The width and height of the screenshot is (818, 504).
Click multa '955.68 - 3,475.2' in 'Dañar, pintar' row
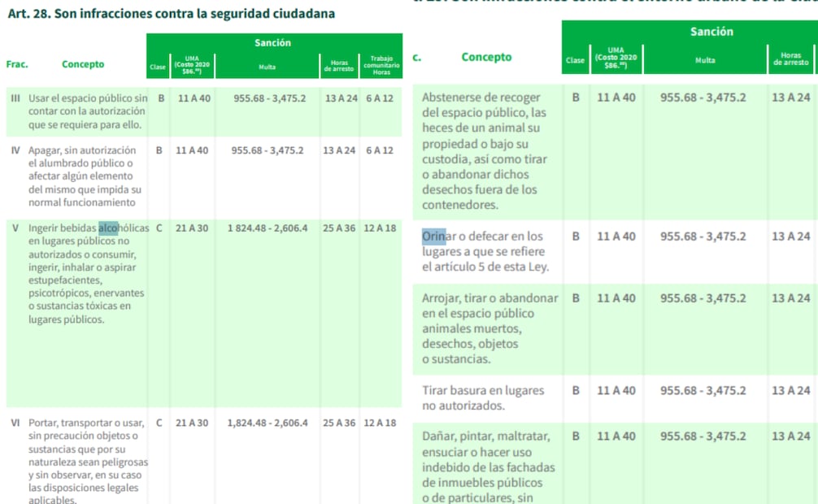pos(703,437)
